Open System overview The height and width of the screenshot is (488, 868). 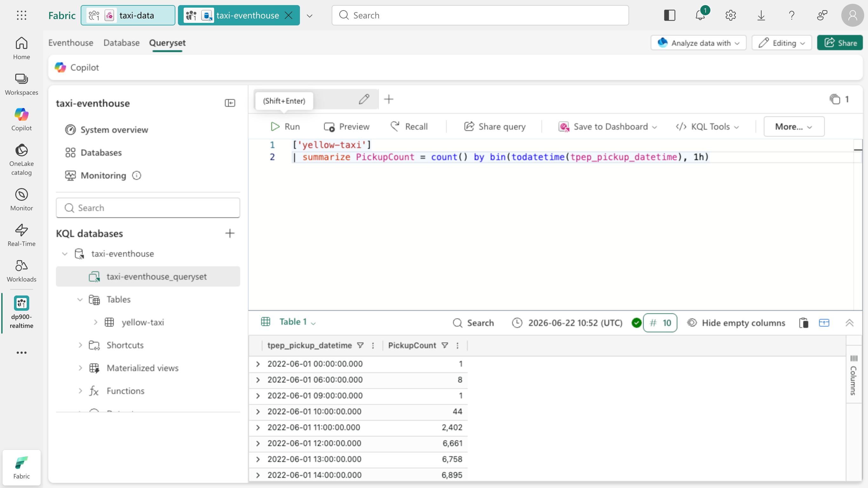pos(106,130)
